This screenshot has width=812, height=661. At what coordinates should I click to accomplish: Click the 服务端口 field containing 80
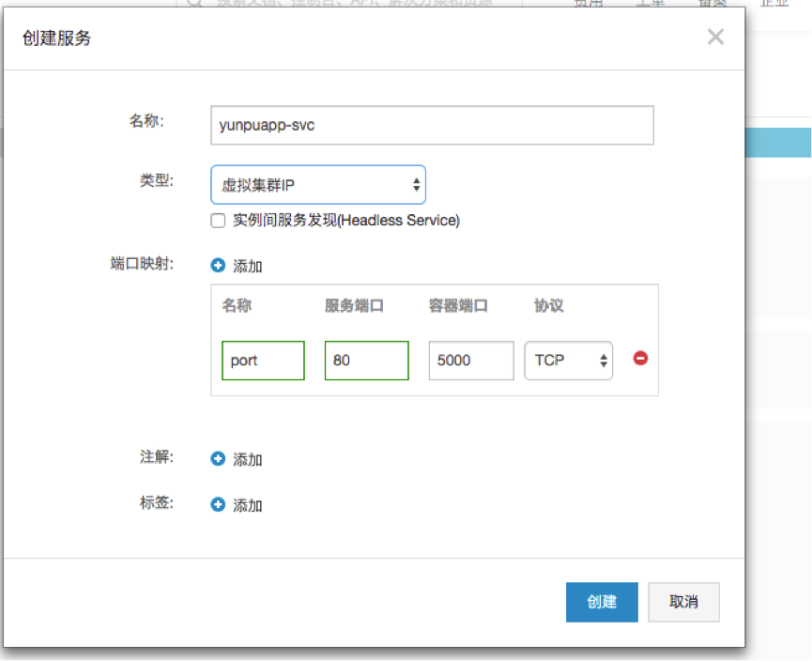(x=366, y=361)
